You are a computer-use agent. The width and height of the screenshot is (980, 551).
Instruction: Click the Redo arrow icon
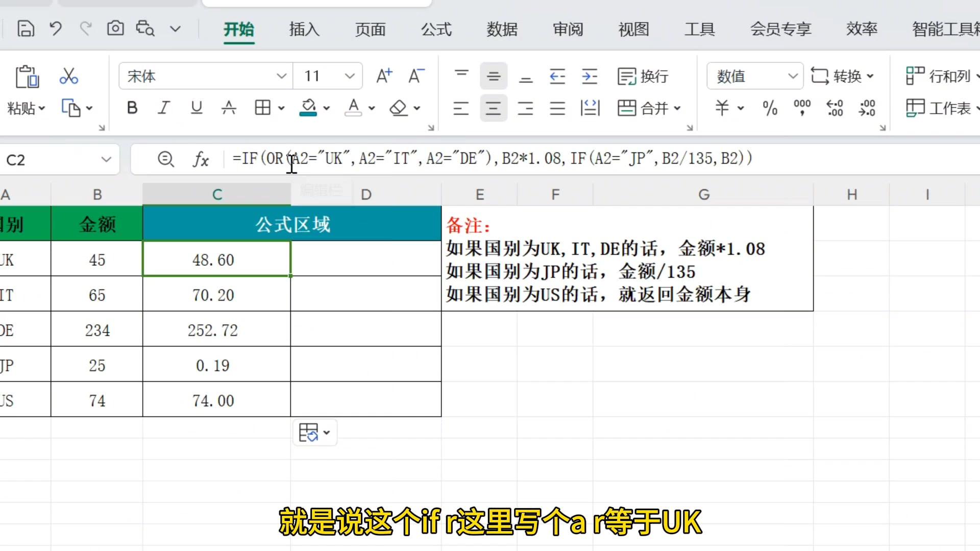(x=86, y=29)
